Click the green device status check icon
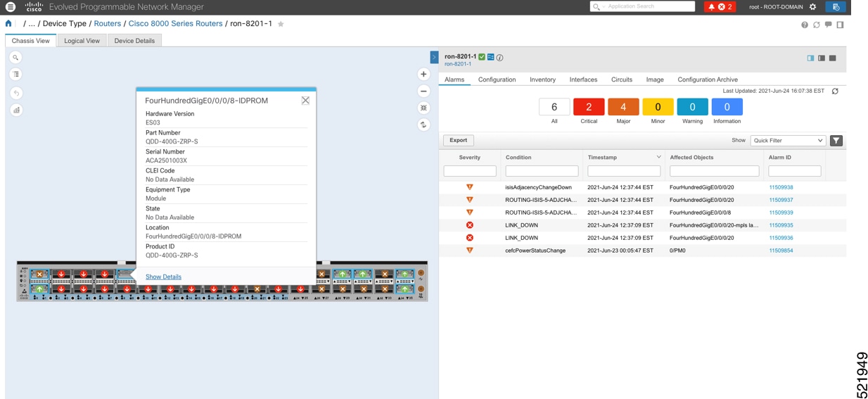The image size is (868, 399). pos(482,57)
